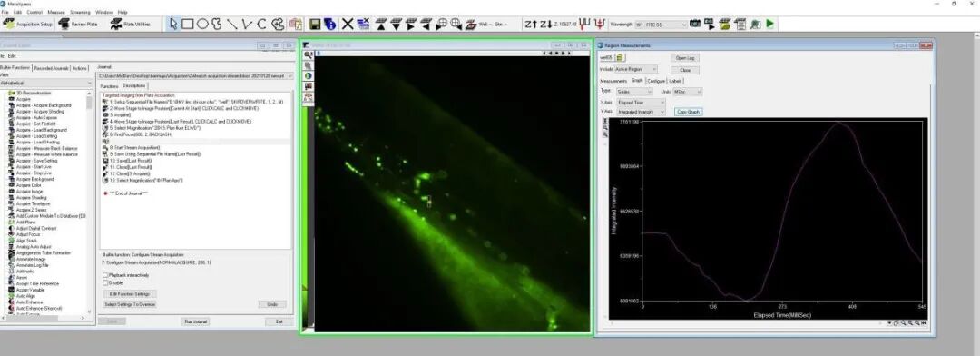Select the single line tool
This screenshot has width=980, height=356.
coord(232,24)
